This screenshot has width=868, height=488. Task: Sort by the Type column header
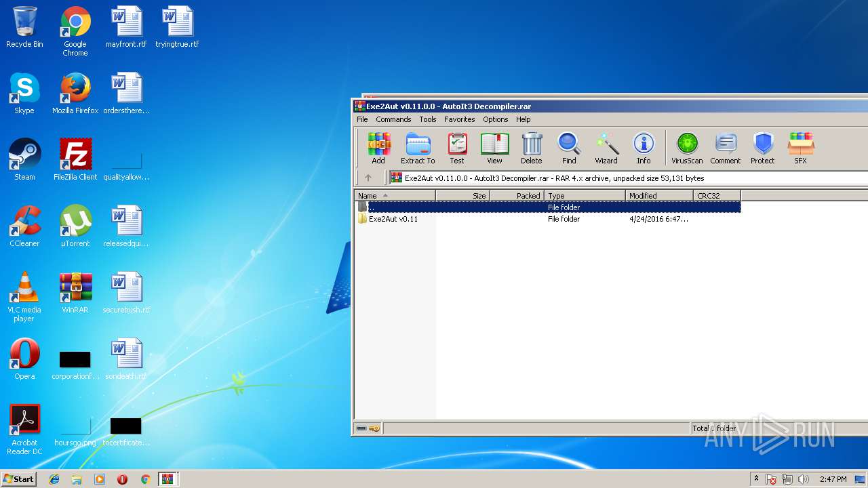(585, 196)
